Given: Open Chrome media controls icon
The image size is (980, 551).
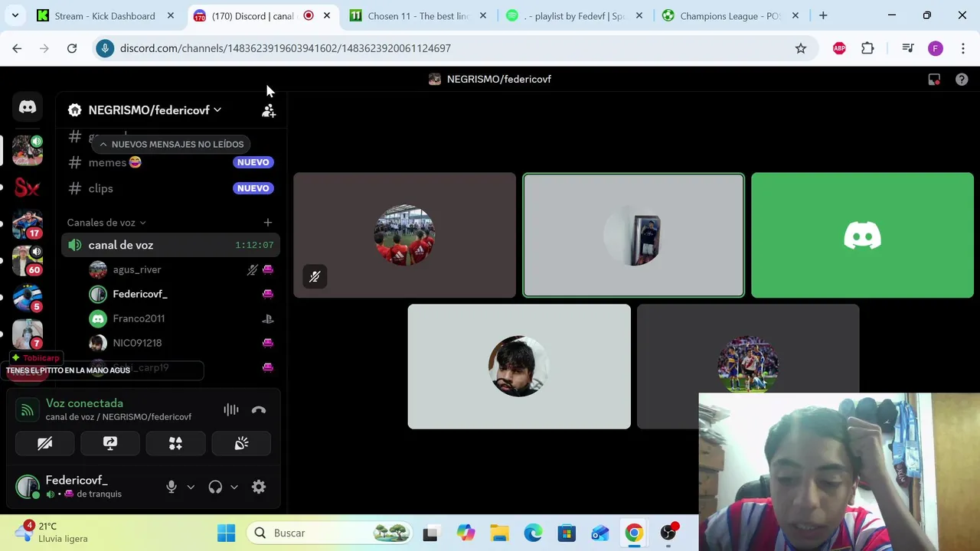Looking at the screenshot, I should tap(908, 48).
